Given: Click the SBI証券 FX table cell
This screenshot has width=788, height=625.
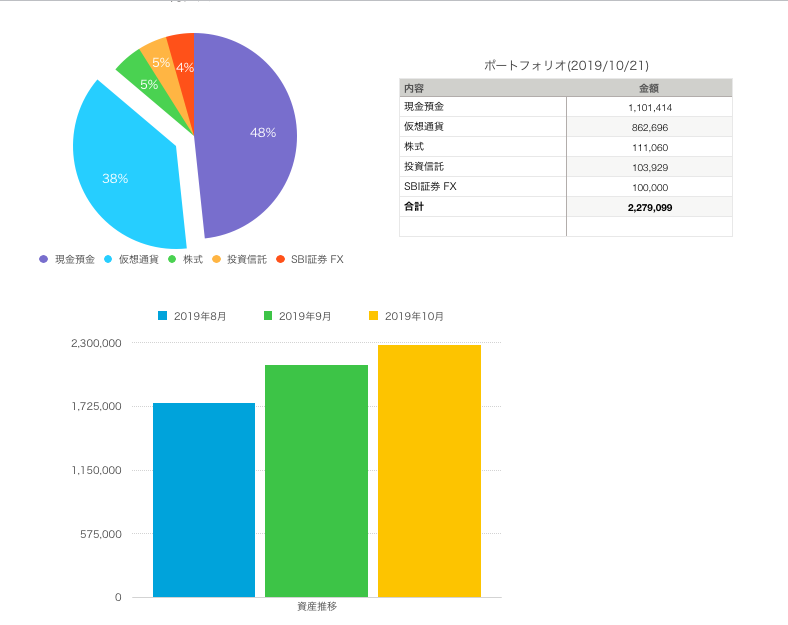Looking at the screenshot, I should click(x=483, y=186).
